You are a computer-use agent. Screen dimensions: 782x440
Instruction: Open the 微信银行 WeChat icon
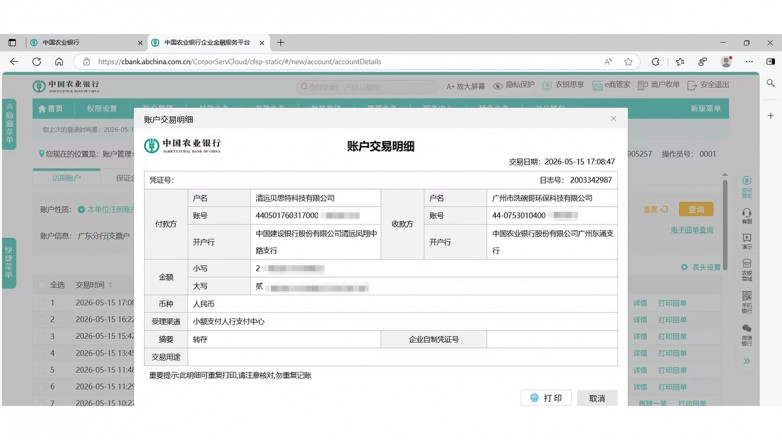(x=747, y=335)
